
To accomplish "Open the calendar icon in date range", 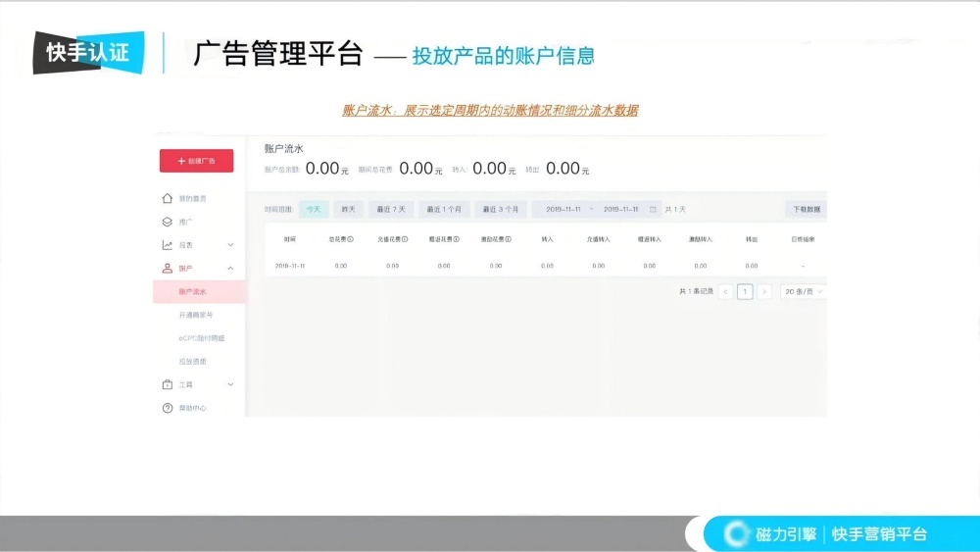I will click(x=653, y=210).
